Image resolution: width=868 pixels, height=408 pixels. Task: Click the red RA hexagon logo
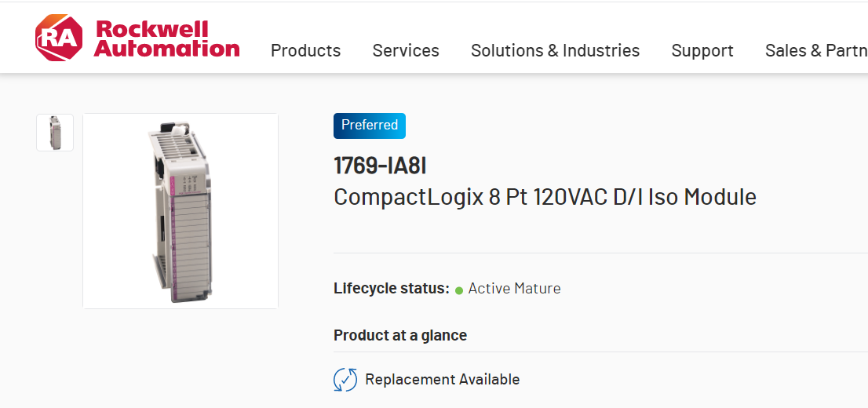click(x=58, y=38)
